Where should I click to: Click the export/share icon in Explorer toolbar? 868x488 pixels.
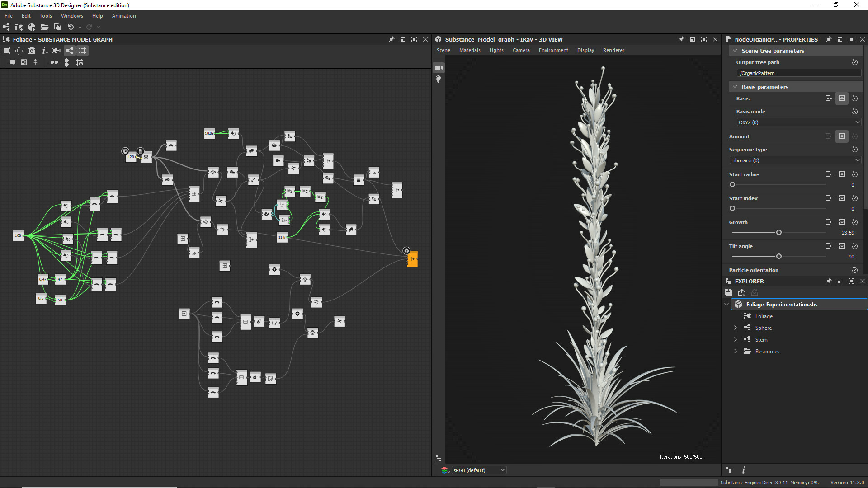[742, 292]
